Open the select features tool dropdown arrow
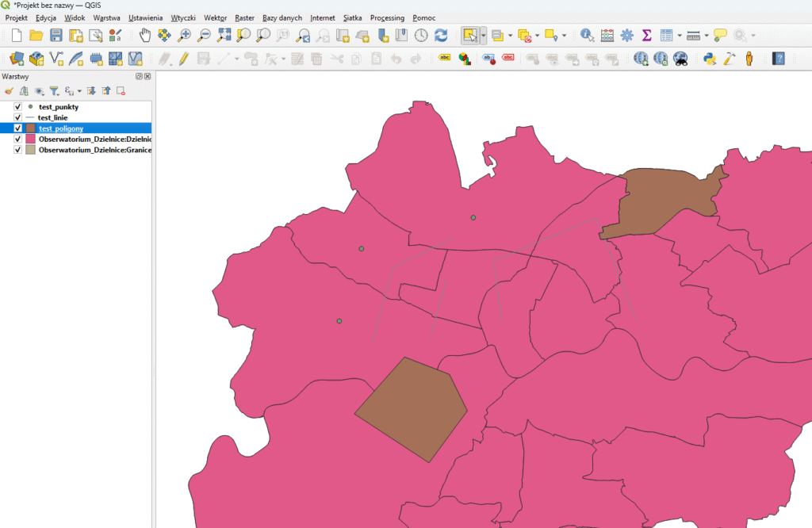Viewport: 812px width, 528px height. tap(483, 35)
